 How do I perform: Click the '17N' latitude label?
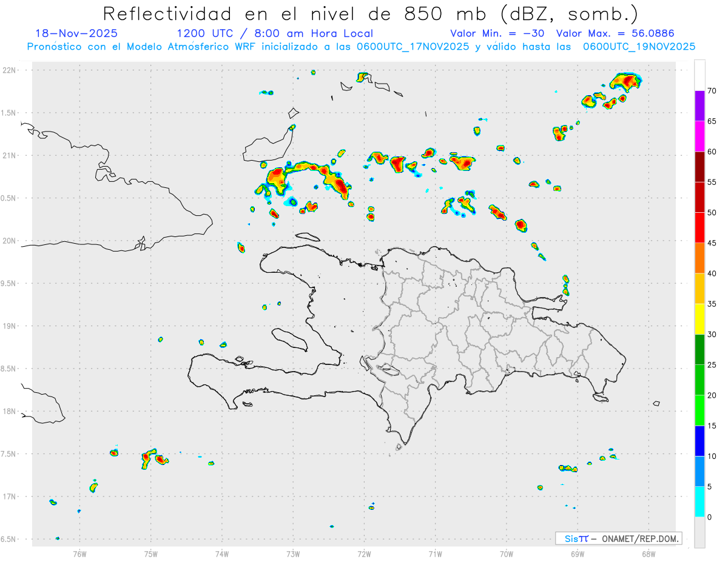(10, 496)
